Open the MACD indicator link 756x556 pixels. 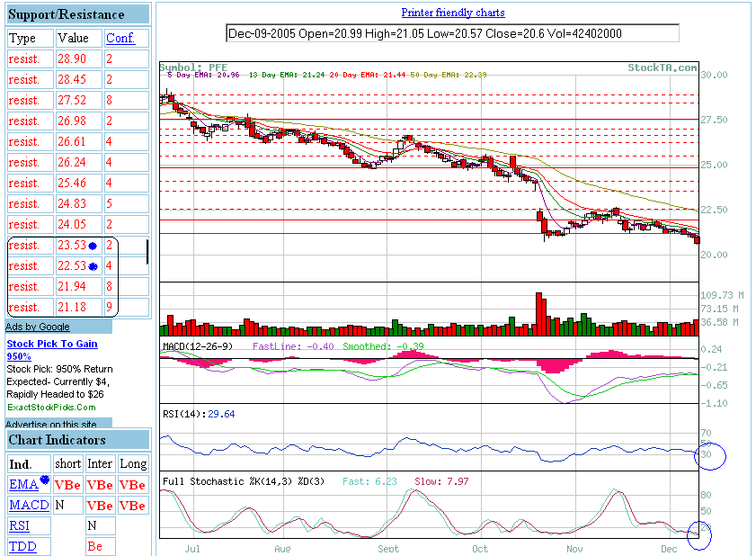(29, 506)
